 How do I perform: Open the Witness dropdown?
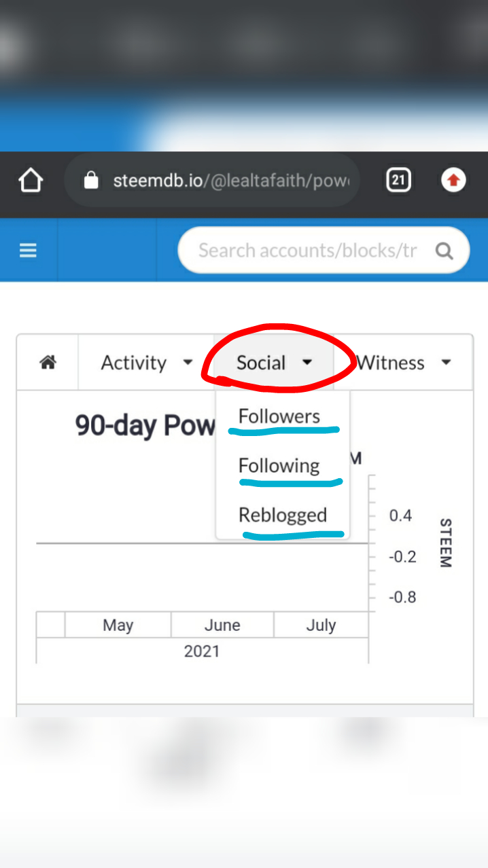coord(404,363)
